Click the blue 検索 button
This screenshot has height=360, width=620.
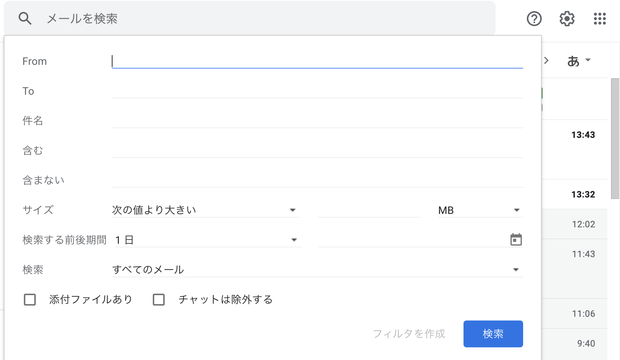point(493,334)
